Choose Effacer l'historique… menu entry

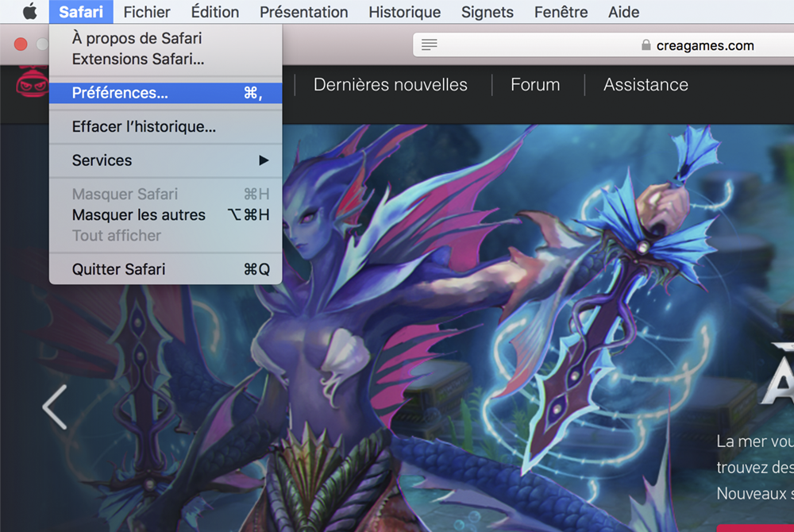144,127
